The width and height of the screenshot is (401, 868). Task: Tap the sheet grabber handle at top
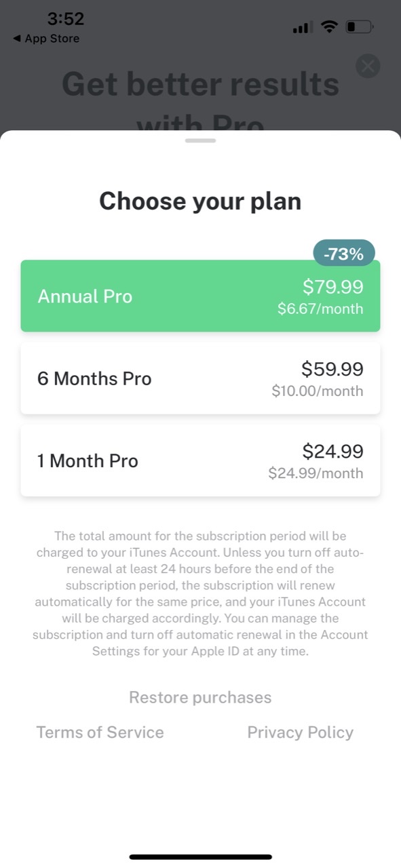point(200,140)
